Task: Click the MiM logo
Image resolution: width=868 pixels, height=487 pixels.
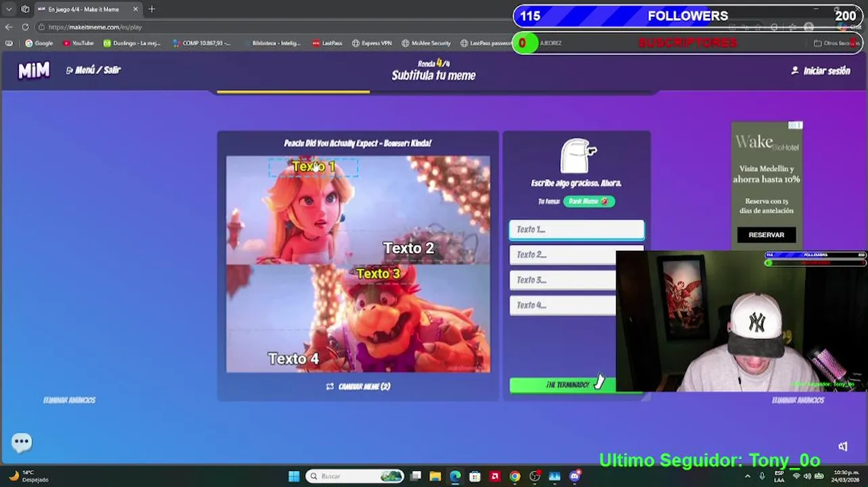Action: (34, 70)
